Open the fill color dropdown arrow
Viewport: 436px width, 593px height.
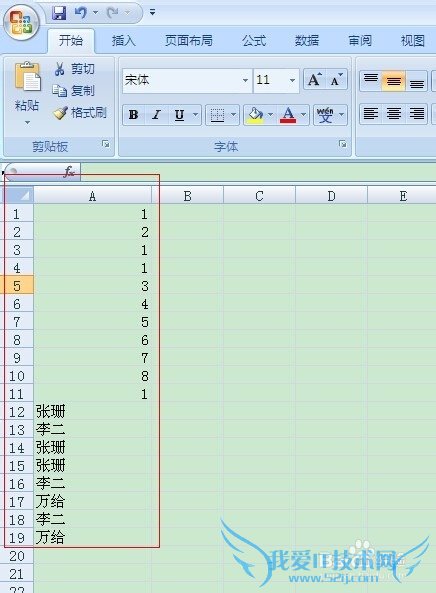270,115
